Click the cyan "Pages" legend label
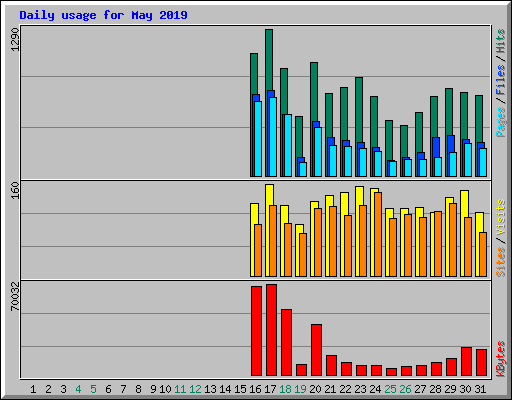The width and height of the screenshot is (512, 400). 501,122
